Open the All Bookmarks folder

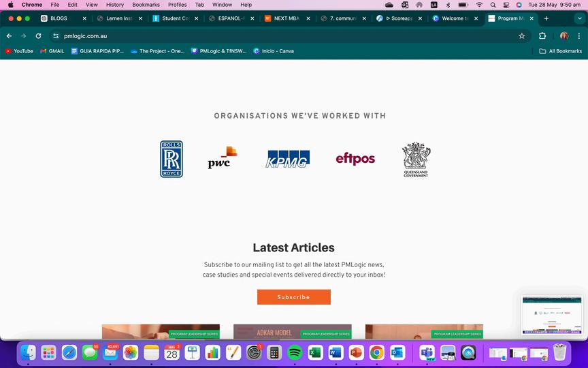pos(561,51)
